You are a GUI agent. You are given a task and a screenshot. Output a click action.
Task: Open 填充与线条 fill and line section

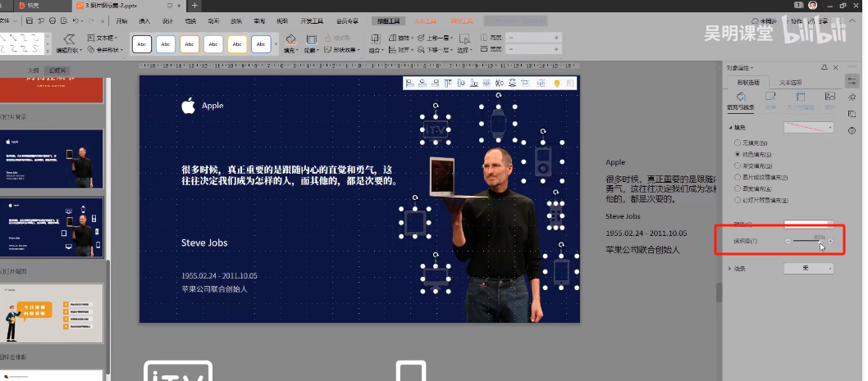pyautogui.click(x=741, y=101)
